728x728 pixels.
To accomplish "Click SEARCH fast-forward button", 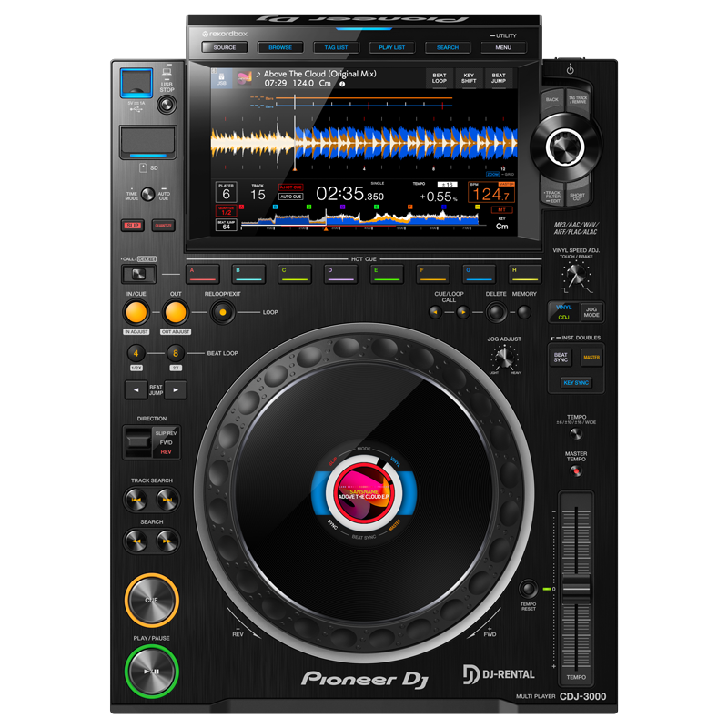I will click(167, 541).
